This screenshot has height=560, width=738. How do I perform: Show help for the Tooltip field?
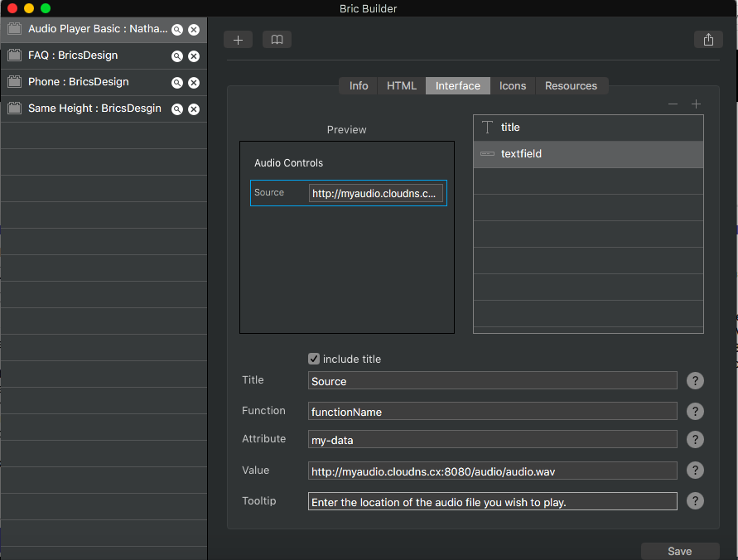coord(696,501)
